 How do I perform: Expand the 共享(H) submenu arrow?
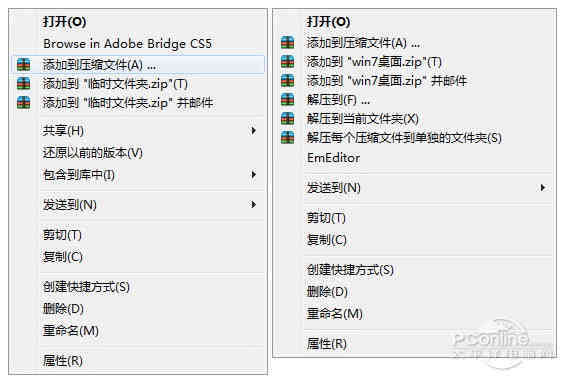pos(253,131)
